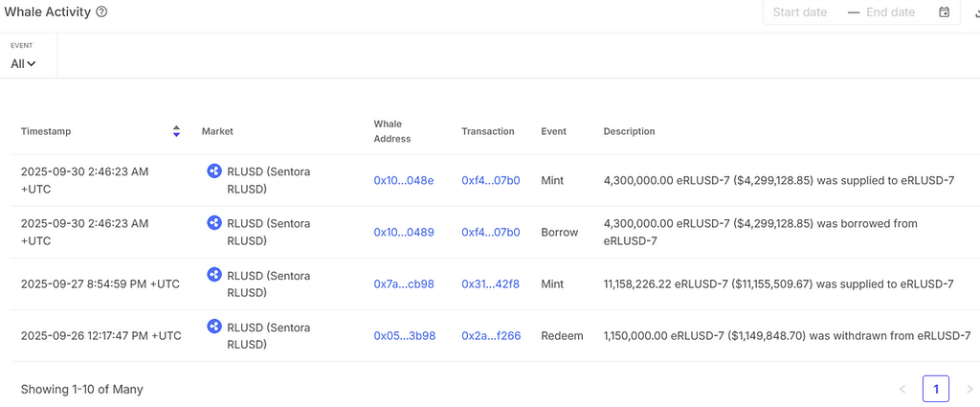The height and width of the screenshot is (407, 980).
Task: Open whale address 0x10...048e
Action: pyautogui.click(x=403, y=180)
